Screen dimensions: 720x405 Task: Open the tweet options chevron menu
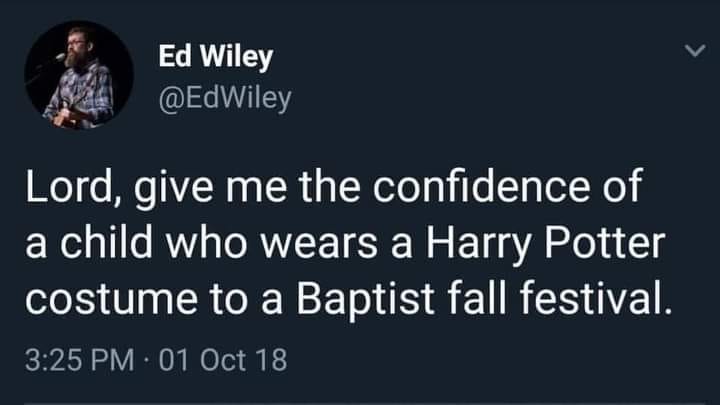[x=692, y=52]
